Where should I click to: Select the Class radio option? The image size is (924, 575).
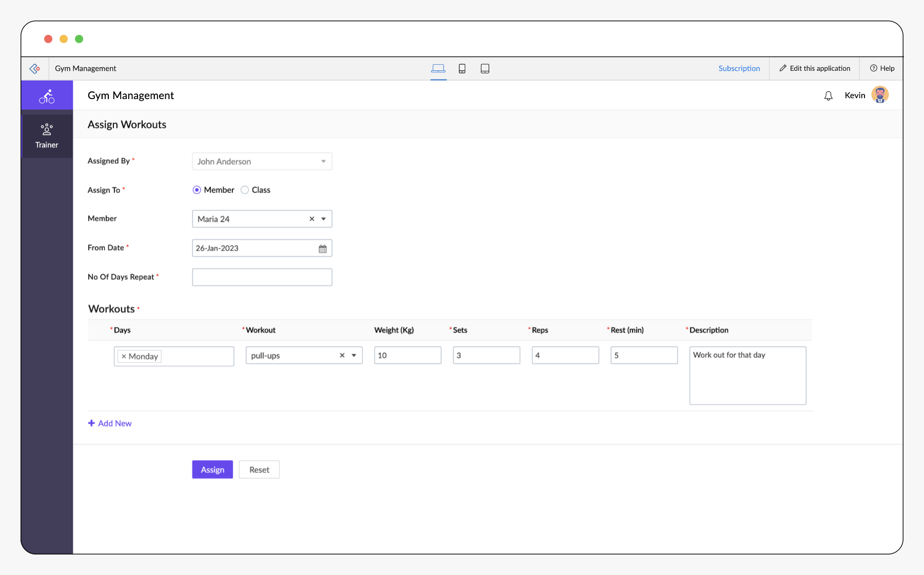[245, 190]
